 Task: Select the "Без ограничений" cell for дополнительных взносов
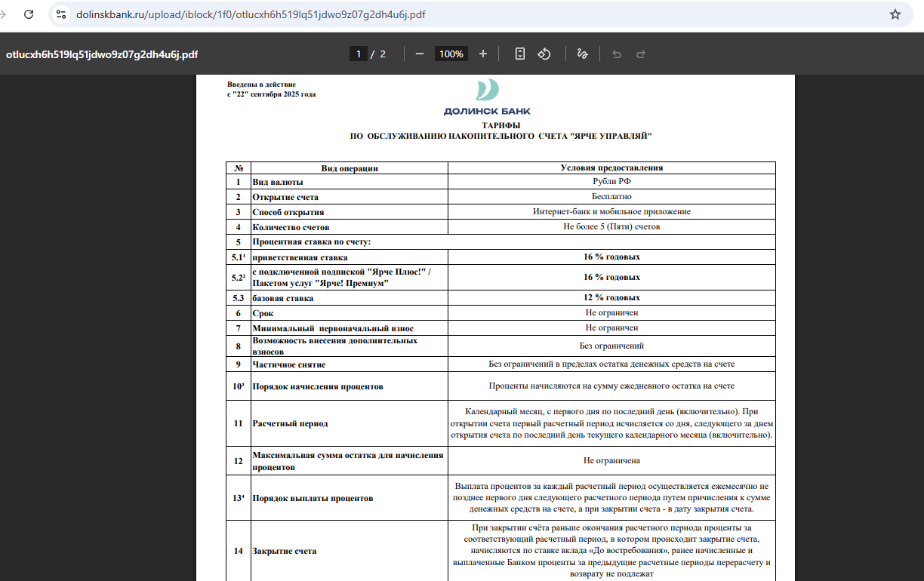(x=611, y=346)
